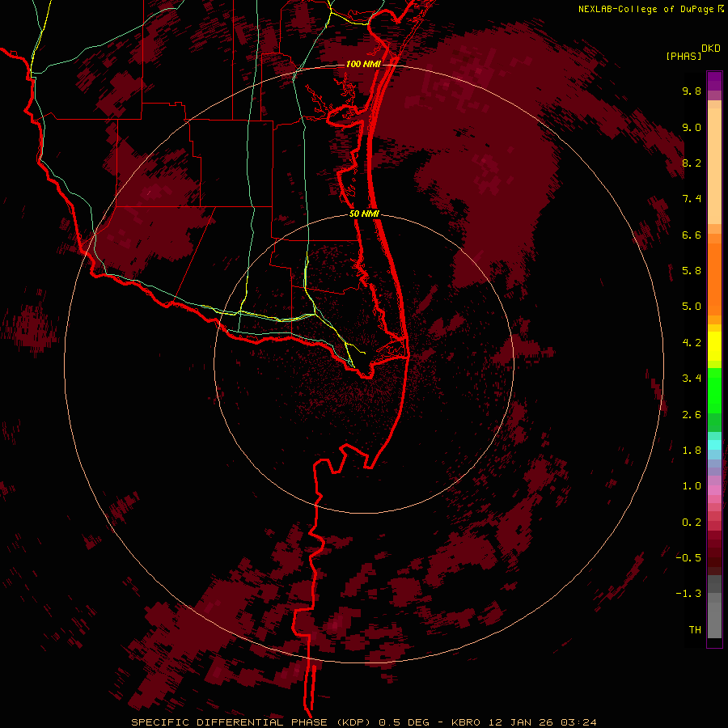
Task: Click the 0.5 DEG elevation angle text
Action: (x=404, y=722)
